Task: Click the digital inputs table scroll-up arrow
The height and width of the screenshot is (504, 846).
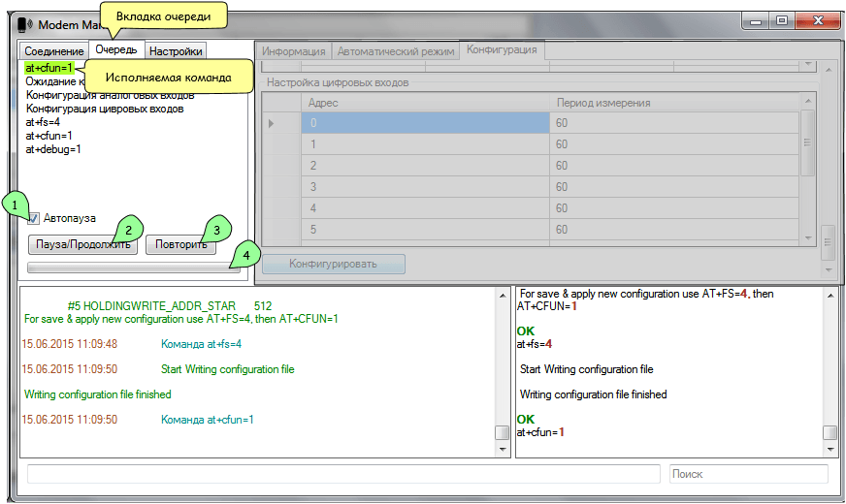Action: tap(808, 102)
